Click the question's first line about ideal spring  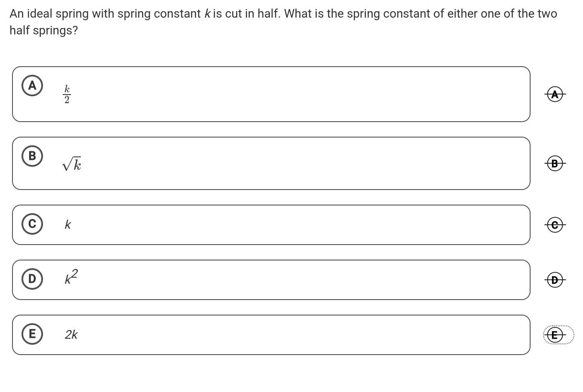(x=283, y=14)
